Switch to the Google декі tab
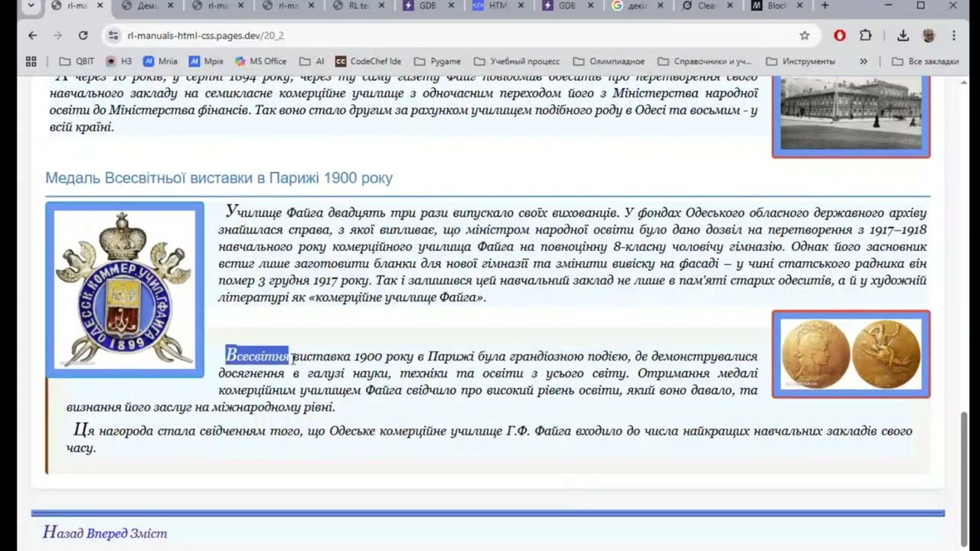980x551 pixels. click(639, 5)
